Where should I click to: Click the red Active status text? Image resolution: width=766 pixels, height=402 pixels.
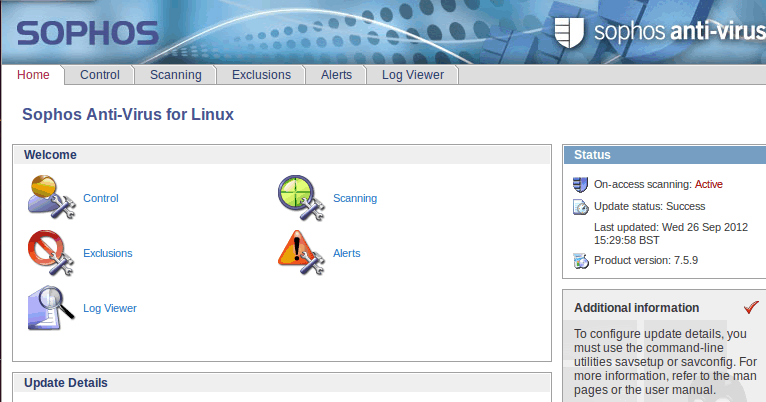[709, 184]
